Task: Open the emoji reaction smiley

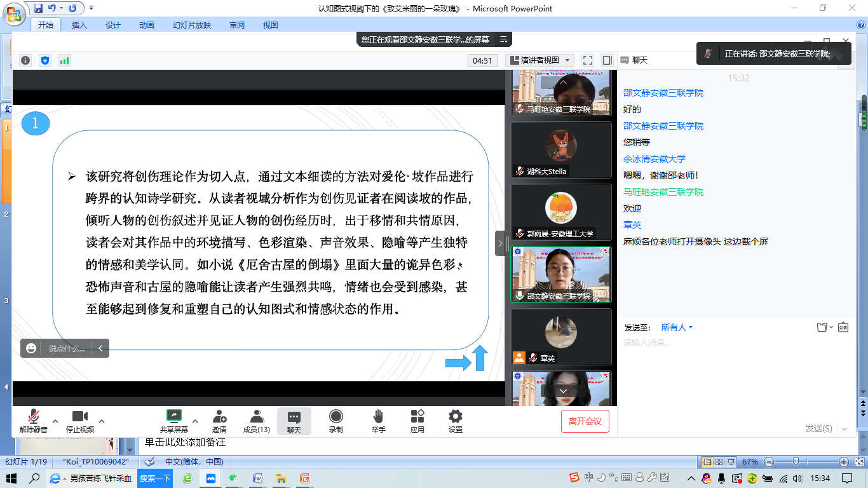Action: [x=31, y=348]
